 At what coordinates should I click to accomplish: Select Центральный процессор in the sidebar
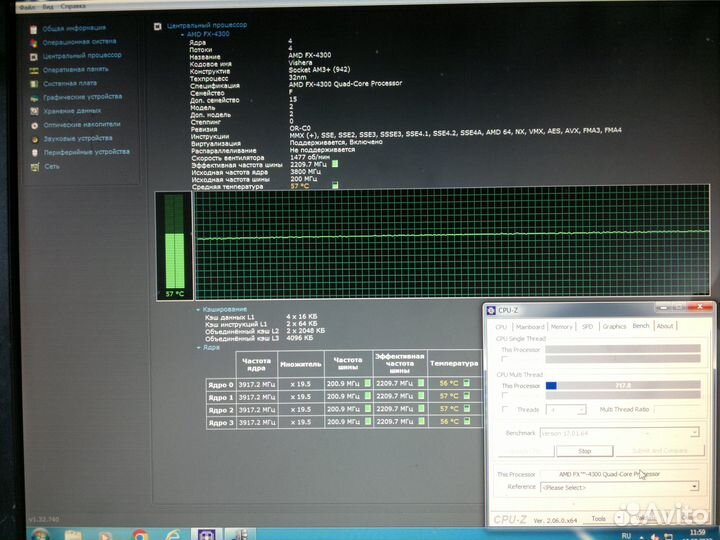pos(82,56)
